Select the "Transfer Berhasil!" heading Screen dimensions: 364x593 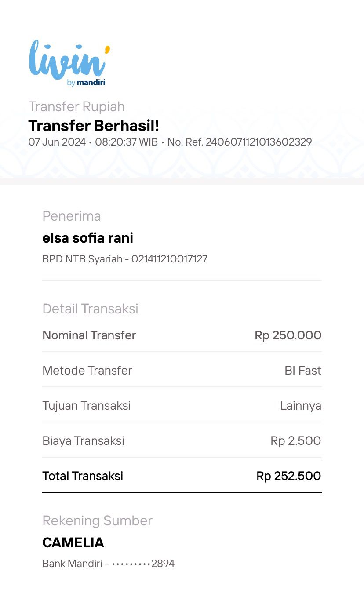coord(94,126)
